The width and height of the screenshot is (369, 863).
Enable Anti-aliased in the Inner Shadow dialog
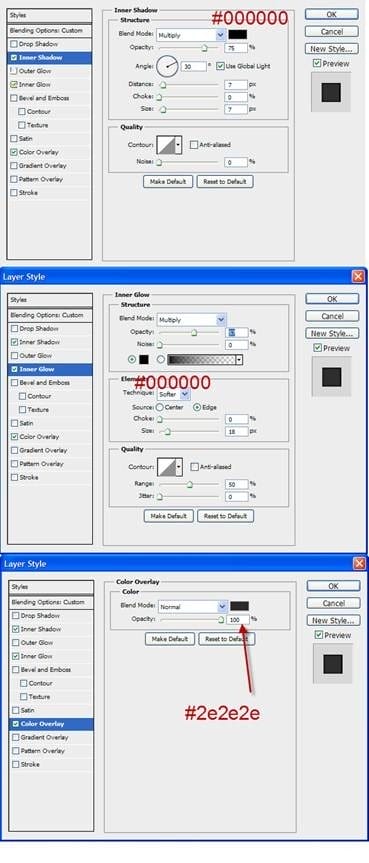pyautogui.click(x=194, y=145)
